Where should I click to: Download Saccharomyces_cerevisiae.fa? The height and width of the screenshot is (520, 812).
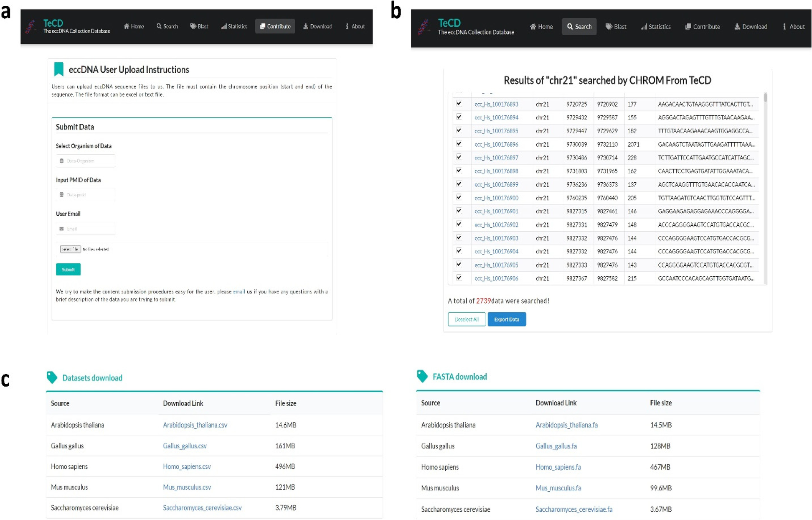click(x=574, y=510)
